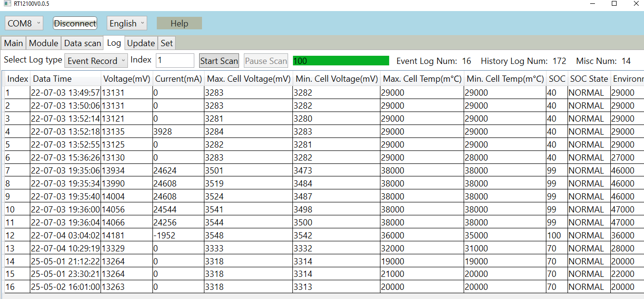Screen dimensions: 644x299
Task: Click the 24624 current value in row 7
Action: (x=165, y=170)
